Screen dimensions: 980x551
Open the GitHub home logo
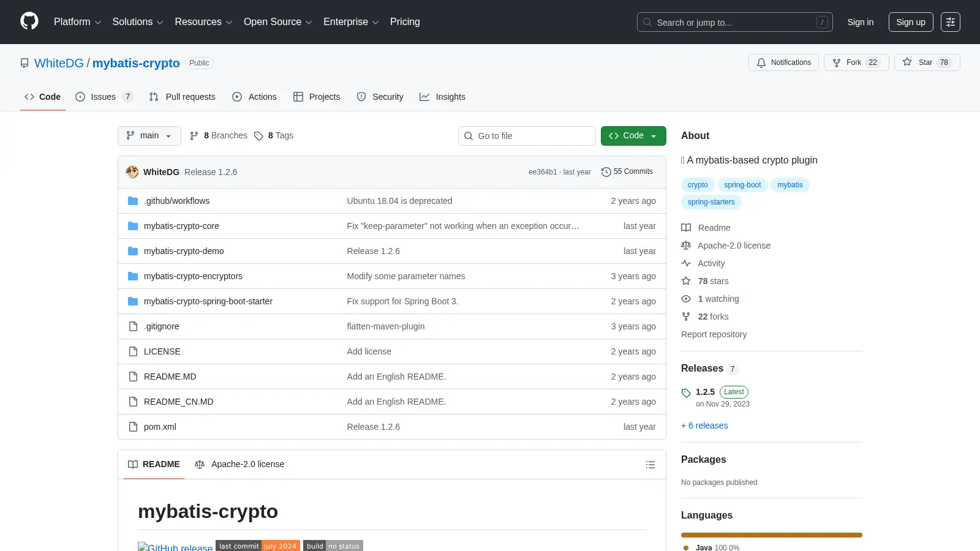29,21
